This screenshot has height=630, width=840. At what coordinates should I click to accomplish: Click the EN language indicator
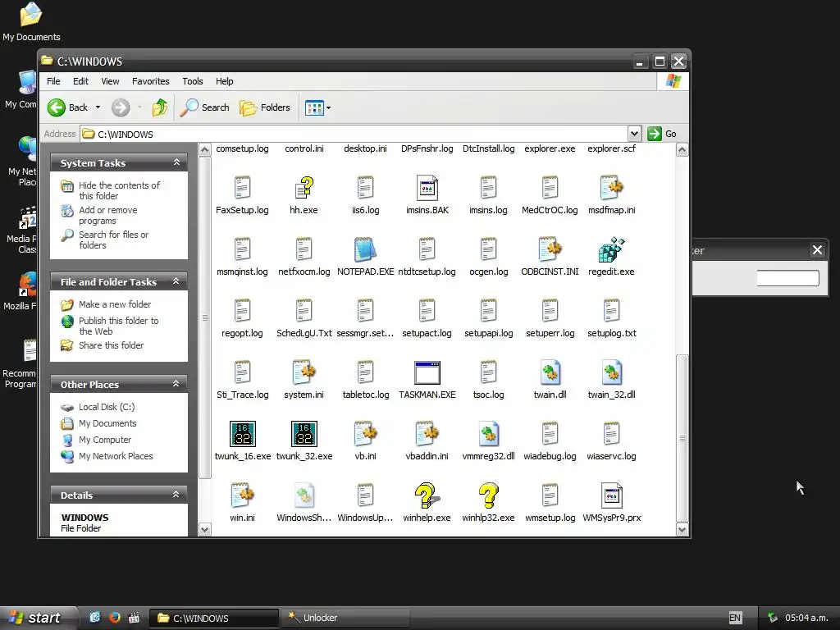(735, 619)
